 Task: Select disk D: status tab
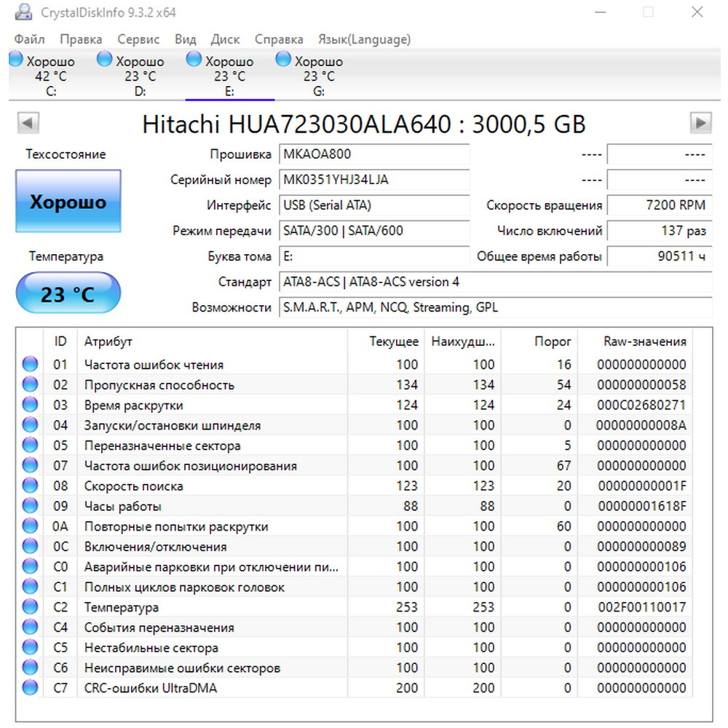pos(141,75)
